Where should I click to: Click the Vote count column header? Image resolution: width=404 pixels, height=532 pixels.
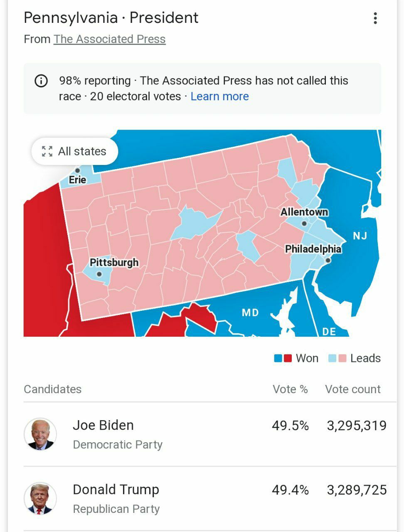click(353, 389)
